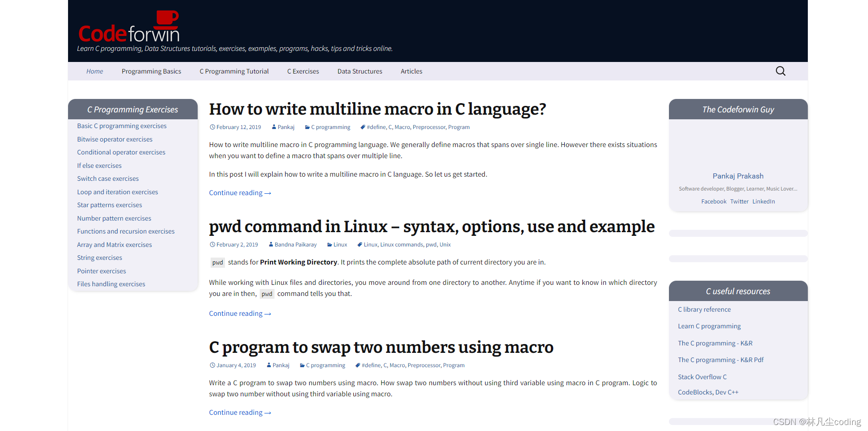
Task: Open Linux category link on pwd post
Action: pyautogui.click(x=340, y=245)
